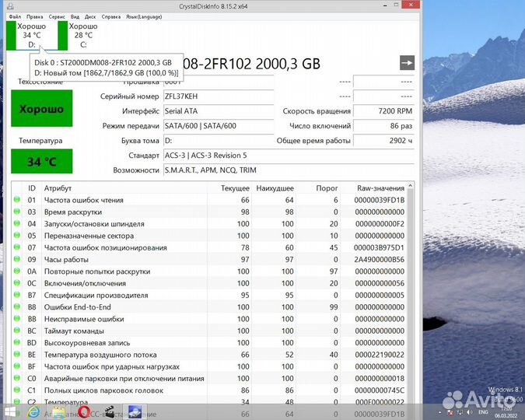Click the serial number field ZFL37KEH

[219, 96]
